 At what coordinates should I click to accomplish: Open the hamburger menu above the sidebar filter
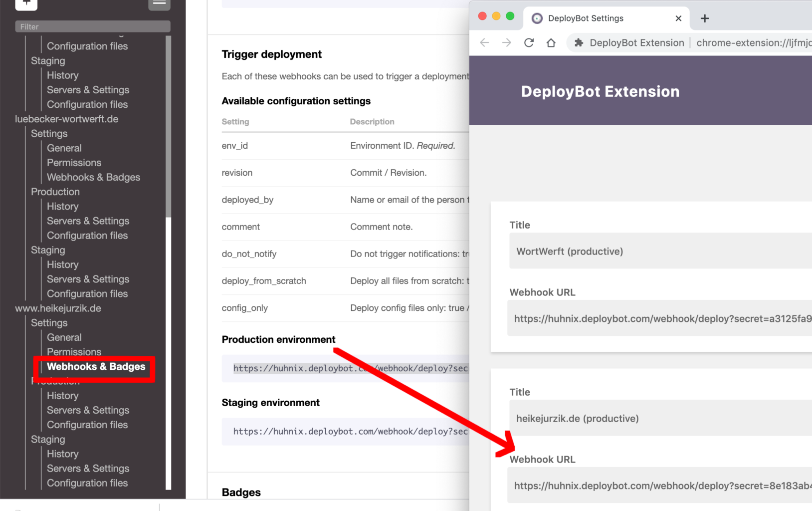tap(159, 4)
